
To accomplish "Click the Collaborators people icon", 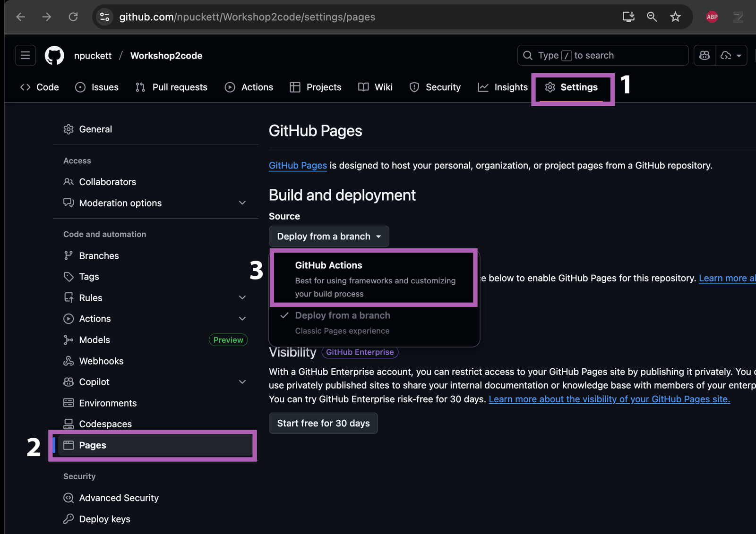I will 69,182.
